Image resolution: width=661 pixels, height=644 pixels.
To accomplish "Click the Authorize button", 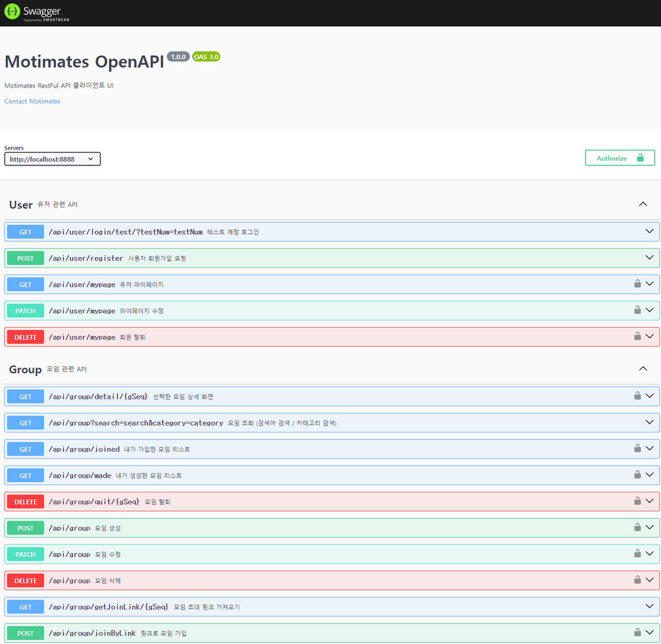I will (x=620, y=158).
